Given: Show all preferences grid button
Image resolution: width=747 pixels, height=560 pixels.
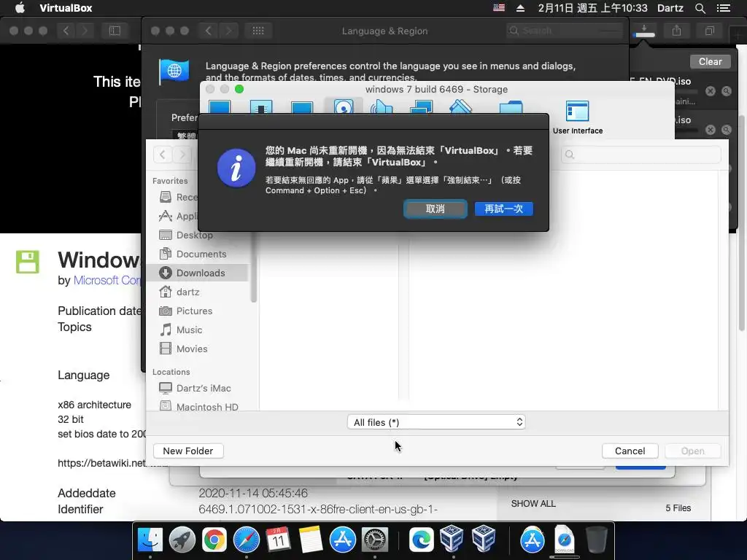Looking at the screenshot, I should coord(258,31).
